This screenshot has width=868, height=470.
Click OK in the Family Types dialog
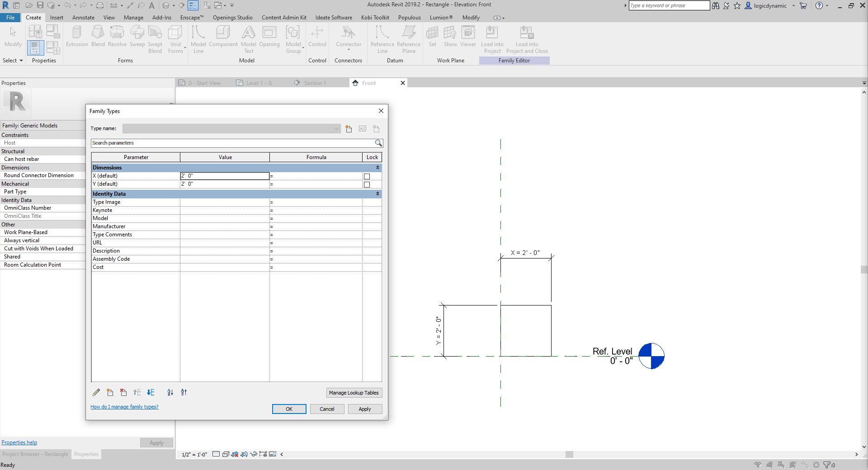(x=289, y=409)
